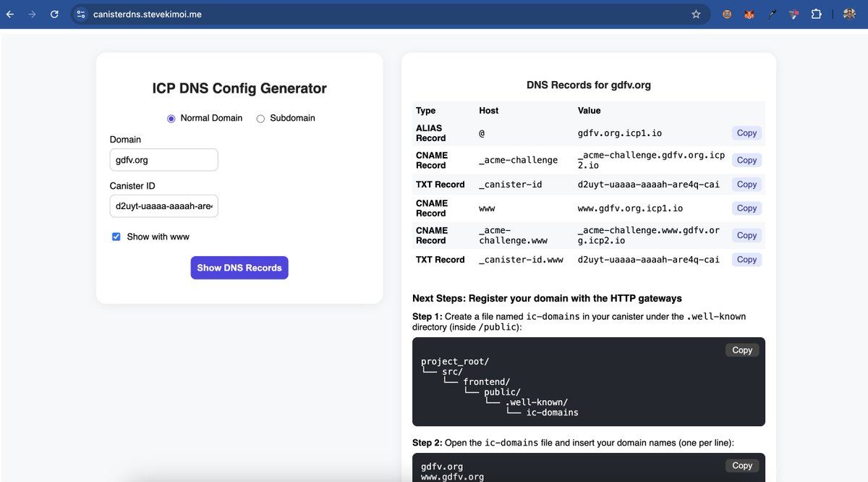Viewport: 868px width, 482px height.
Task: Click the _acme-challenge.gdfv.org.icp2.io value
Action: pyautogui.click(x=651, y=161)
